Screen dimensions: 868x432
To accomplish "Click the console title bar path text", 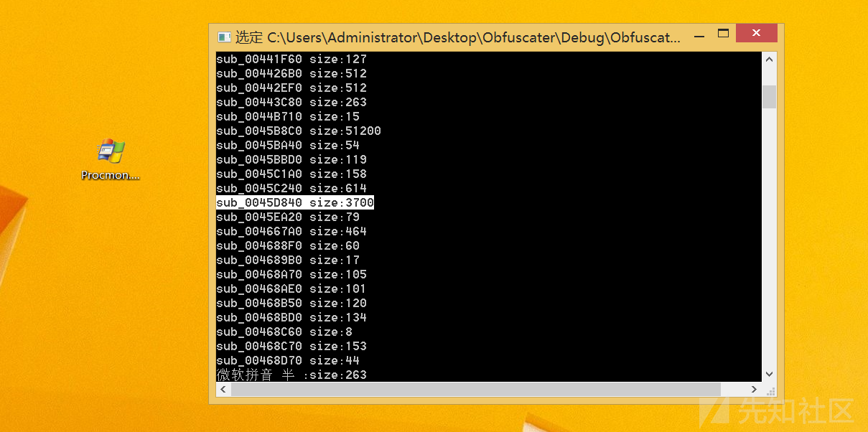I will (458, 37).
